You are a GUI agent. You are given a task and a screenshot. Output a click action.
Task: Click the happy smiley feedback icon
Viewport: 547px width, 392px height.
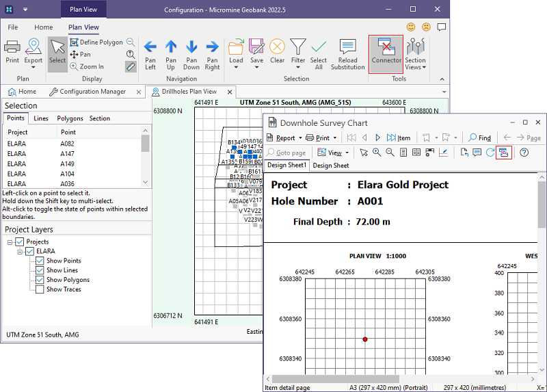tap(411, 27)
